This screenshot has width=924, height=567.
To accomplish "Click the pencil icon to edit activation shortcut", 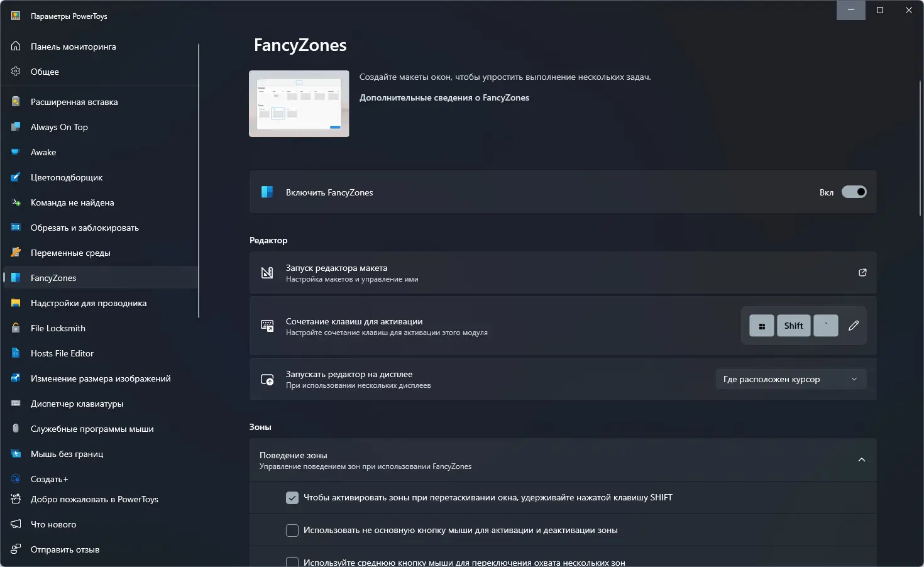I will click(x=853, y=326).
